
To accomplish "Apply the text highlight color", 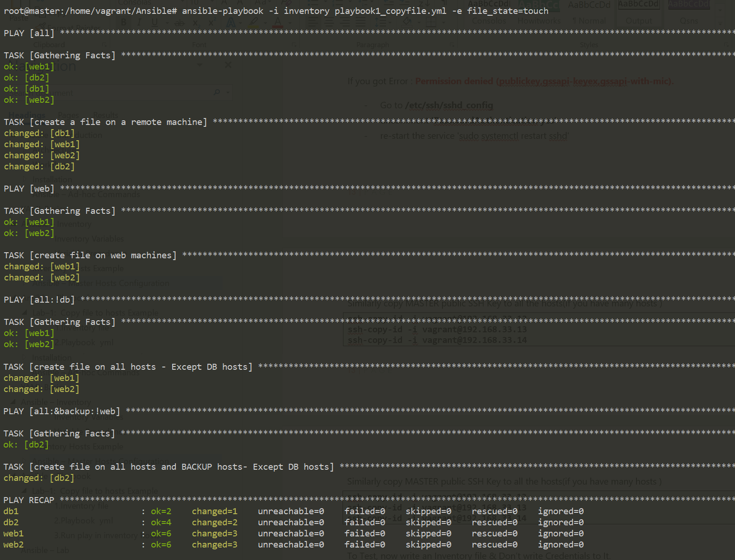I will pyautogui.click(x=253, y=23).
